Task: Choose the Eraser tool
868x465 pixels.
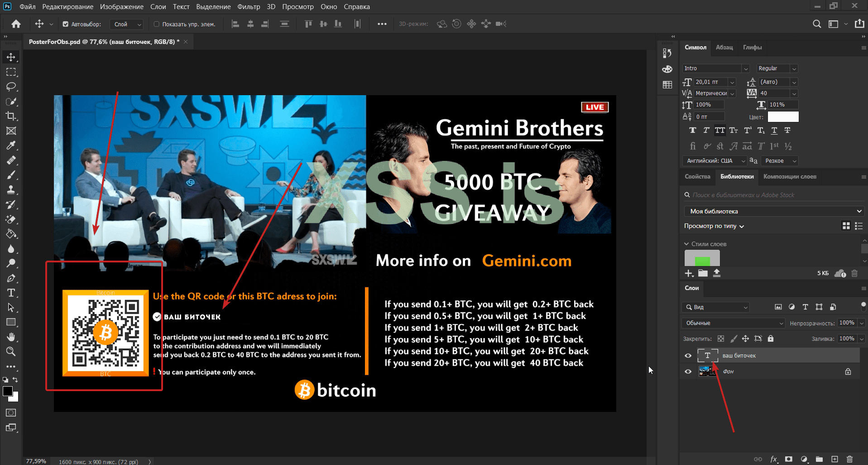Action: coord(11,219)
